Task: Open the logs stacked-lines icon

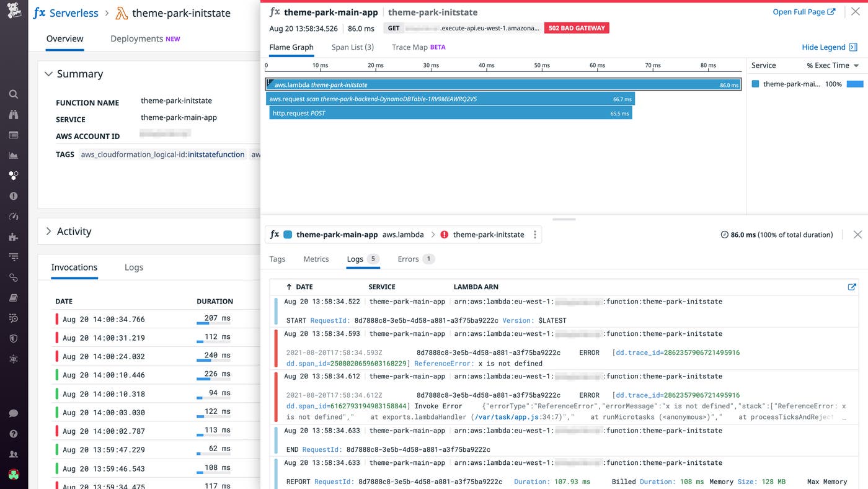Action: [x=14, y=257]
